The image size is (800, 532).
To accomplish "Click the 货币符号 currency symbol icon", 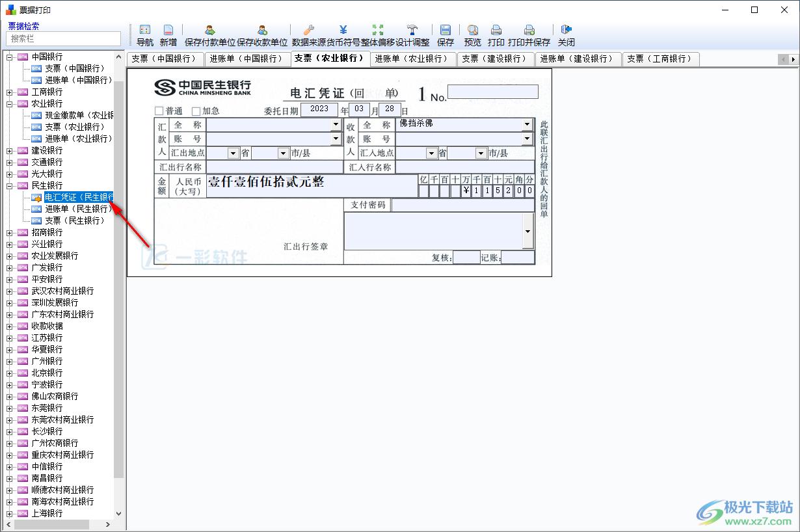I will pos(343,30).
